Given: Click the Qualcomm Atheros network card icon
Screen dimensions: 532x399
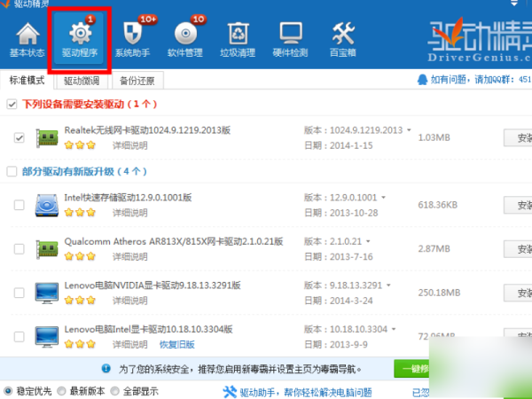Looking at the screenshot, I should click(47, 249).
